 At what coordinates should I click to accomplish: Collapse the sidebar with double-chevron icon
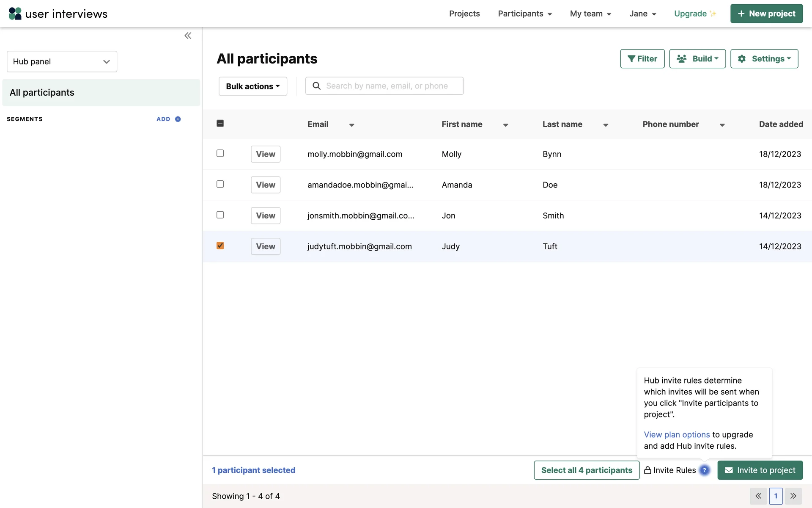[x=188, y=36]
